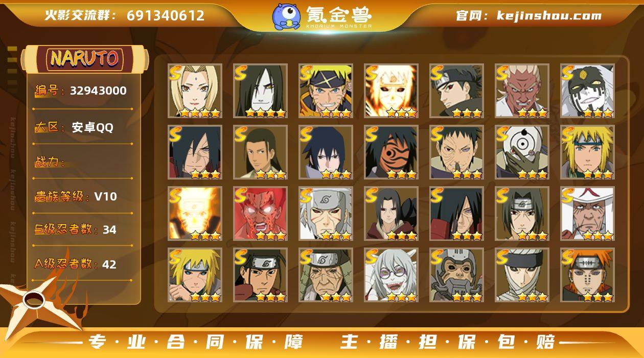Select the blonde Tsunade ninja portrait

[x=195, y=91]
